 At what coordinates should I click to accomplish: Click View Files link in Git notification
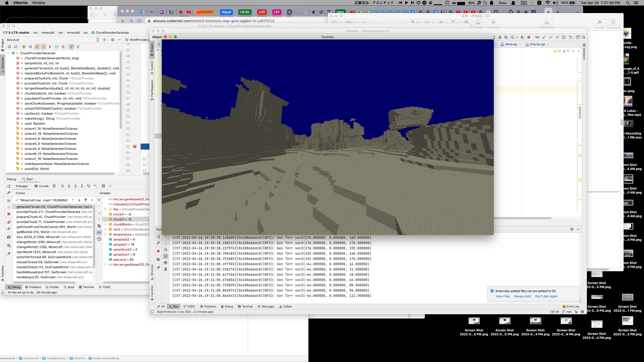pyautogui.click(x=503, y=296)
